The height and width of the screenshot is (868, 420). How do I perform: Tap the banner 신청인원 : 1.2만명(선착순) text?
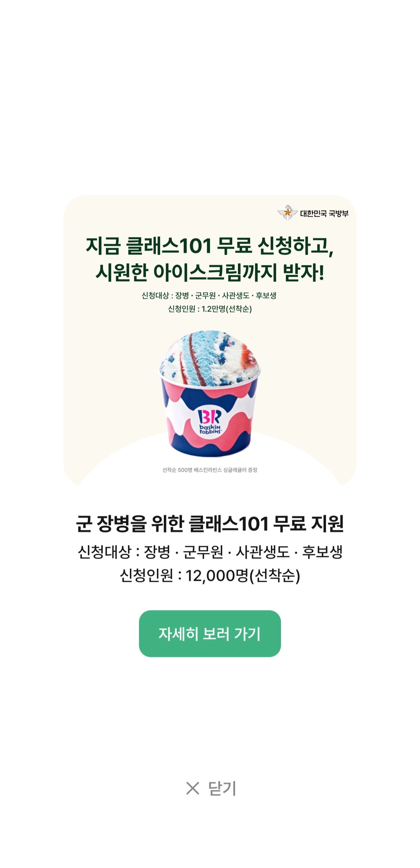pyautogui.click(x=210, y=309)
